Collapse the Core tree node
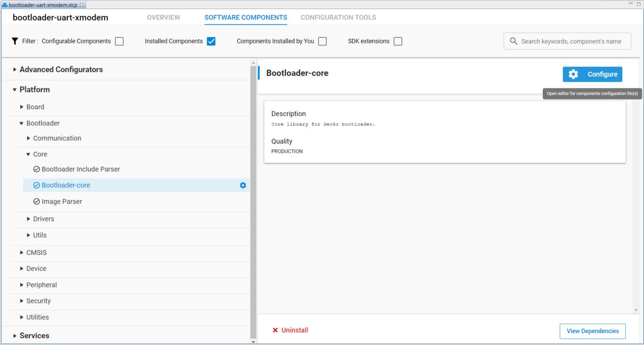Viewport: 644px width, 345px height. tap(28, 154)
